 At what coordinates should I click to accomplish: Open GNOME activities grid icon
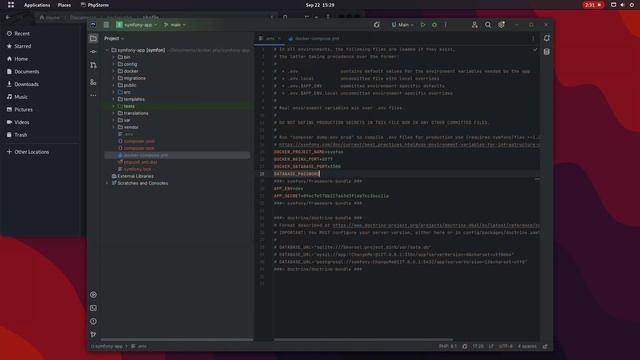pos(11,5)
